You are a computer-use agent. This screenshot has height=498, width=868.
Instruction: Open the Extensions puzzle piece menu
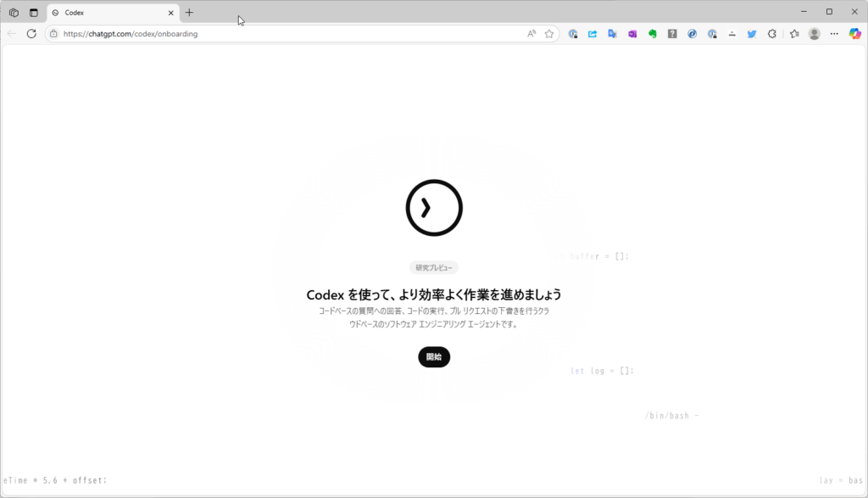pos(771,34)
